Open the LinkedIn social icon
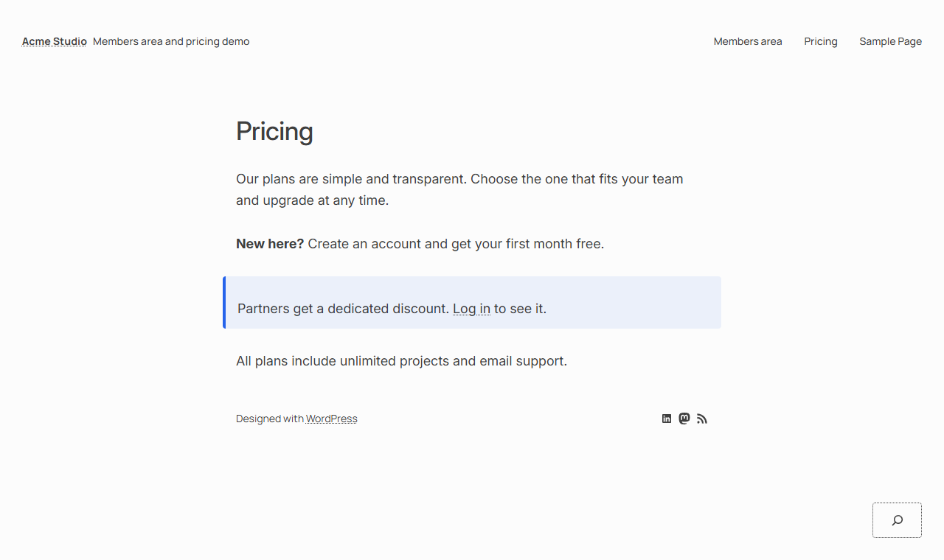Screen dimensions: 944x560 coord(667,419)
